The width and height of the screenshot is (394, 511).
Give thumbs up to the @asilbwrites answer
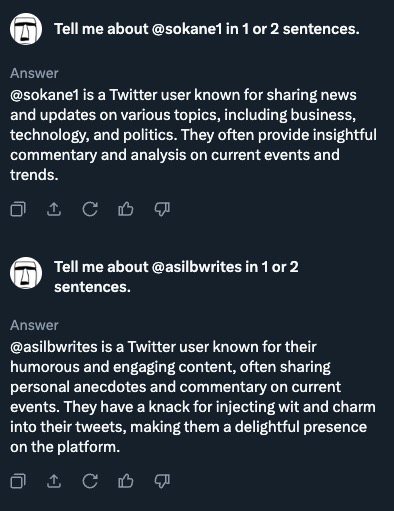pos(126,481)
